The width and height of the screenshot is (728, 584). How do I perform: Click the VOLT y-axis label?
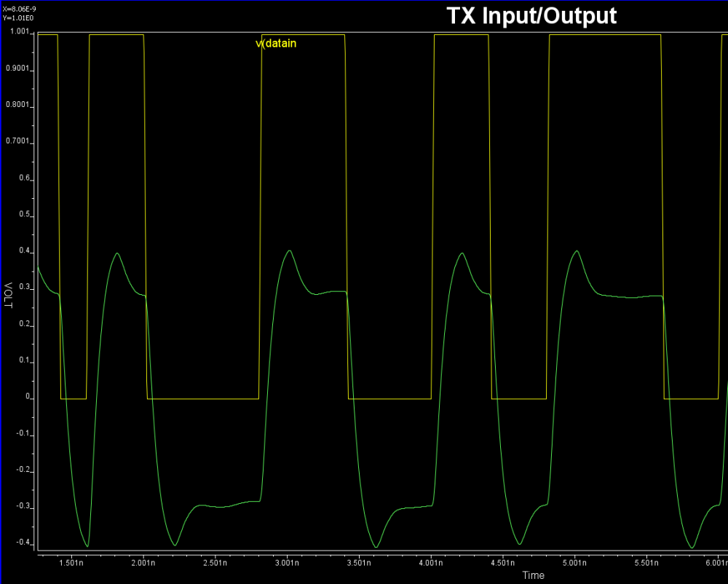click(9, 296)
